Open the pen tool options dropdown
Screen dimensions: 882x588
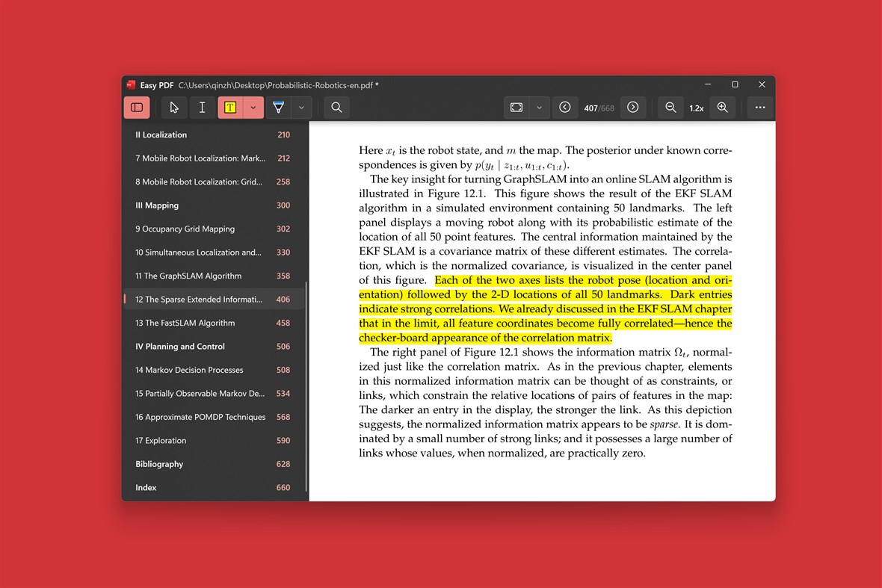pyautogui.click(x=301, y=107)
